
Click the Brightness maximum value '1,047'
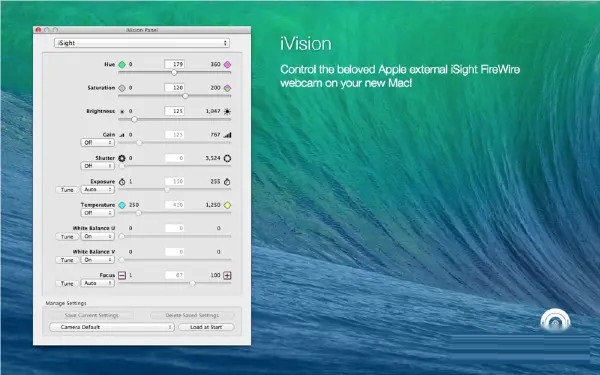pos(213,111)
